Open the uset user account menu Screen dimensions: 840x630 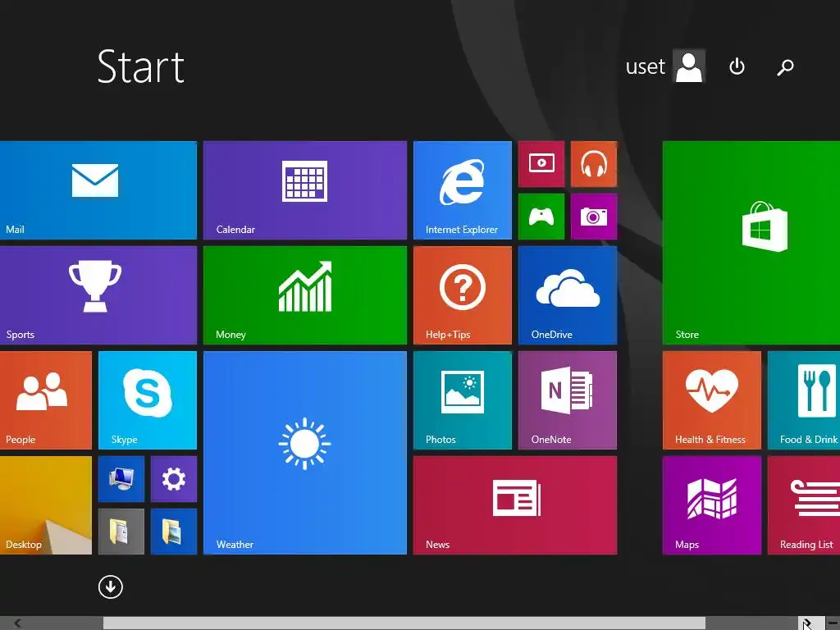click(x=664, y=66)
